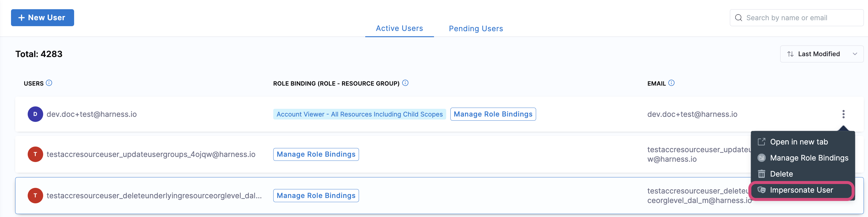Click the info icon next to USERS header
The image size is (868, 217).
[49, 83]
